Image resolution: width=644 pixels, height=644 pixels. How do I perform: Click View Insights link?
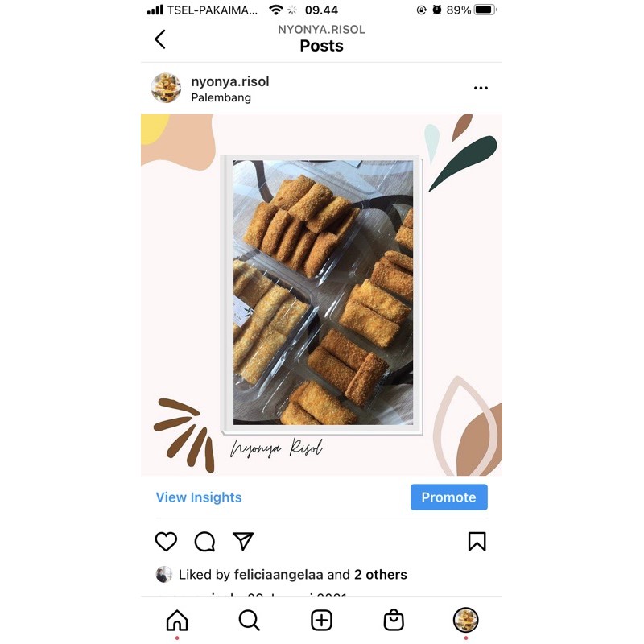(x=199, y=497)
